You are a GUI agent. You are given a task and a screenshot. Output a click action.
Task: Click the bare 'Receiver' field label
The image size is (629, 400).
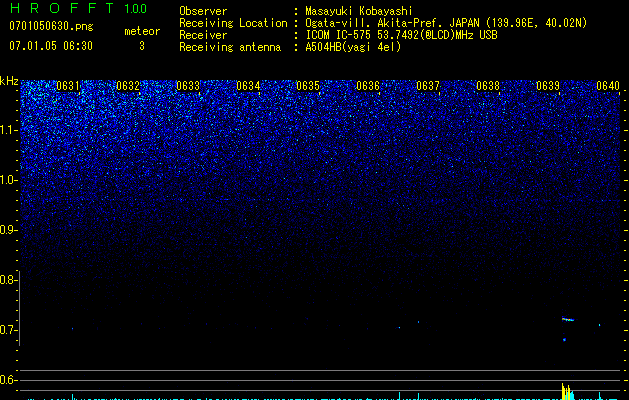pyautogui.click(x=203, y=35)
